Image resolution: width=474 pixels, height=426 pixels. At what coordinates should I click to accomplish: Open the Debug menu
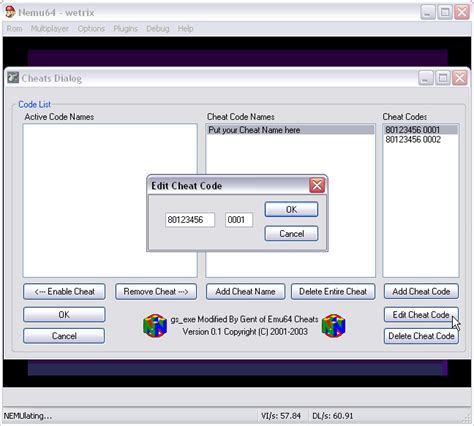click(x=158, y=29)
